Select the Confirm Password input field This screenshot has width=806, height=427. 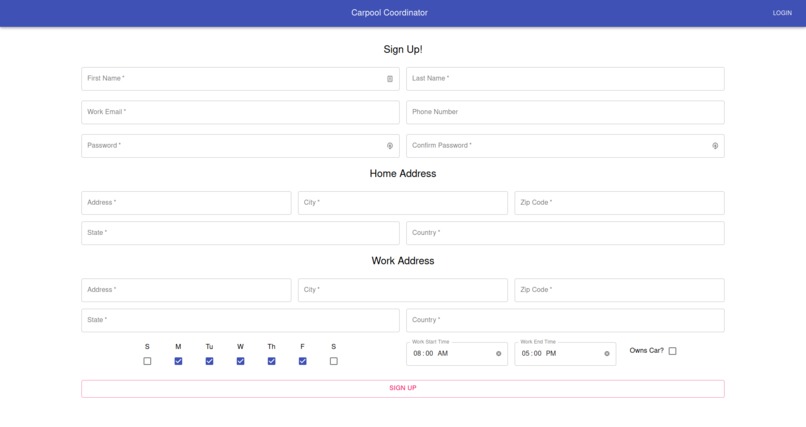565,146
